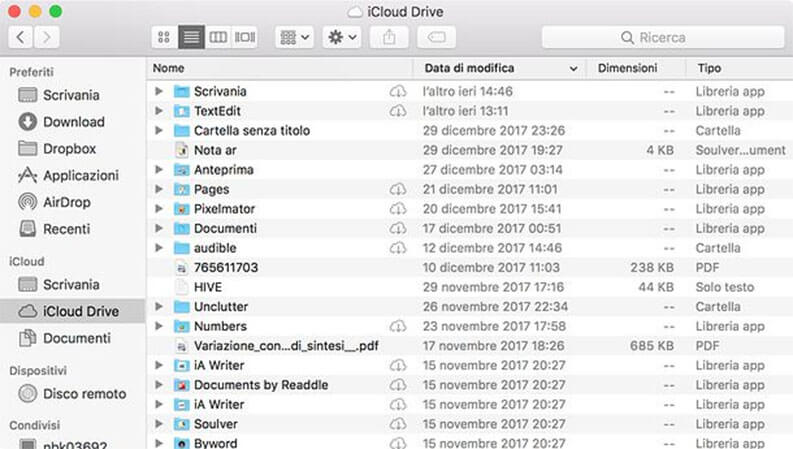Select the Variazione_con...di_sintesi__.pdf file
This screenshot has height=449, width=793.
coord(286,346)
